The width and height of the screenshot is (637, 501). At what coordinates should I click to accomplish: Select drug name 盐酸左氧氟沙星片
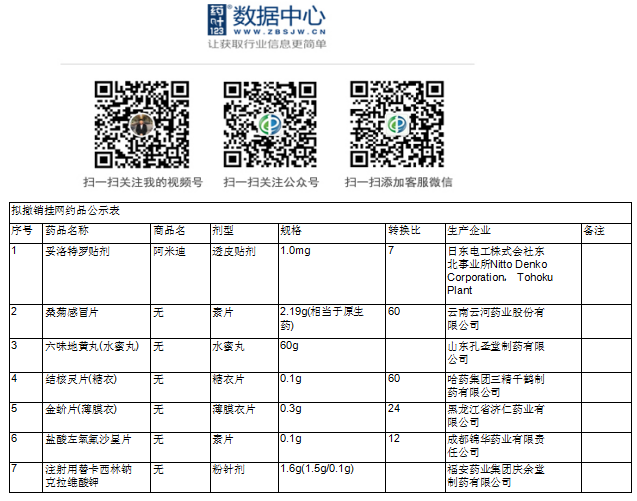89,440
